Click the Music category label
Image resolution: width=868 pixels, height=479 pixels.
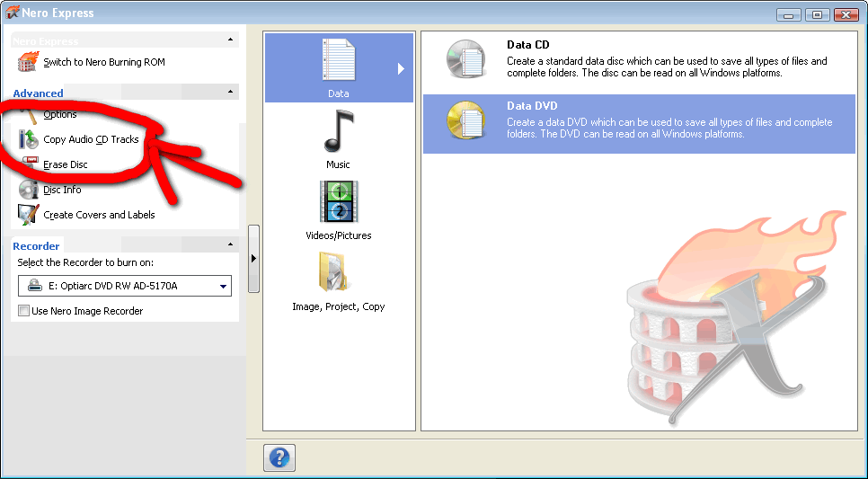click(338, 164)
